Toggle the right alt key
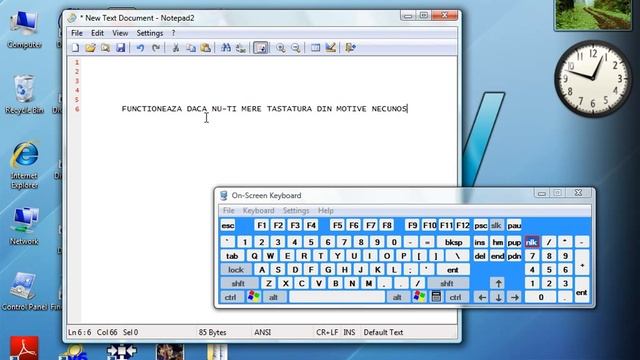640x360 pixels. [x=398, y=297]
